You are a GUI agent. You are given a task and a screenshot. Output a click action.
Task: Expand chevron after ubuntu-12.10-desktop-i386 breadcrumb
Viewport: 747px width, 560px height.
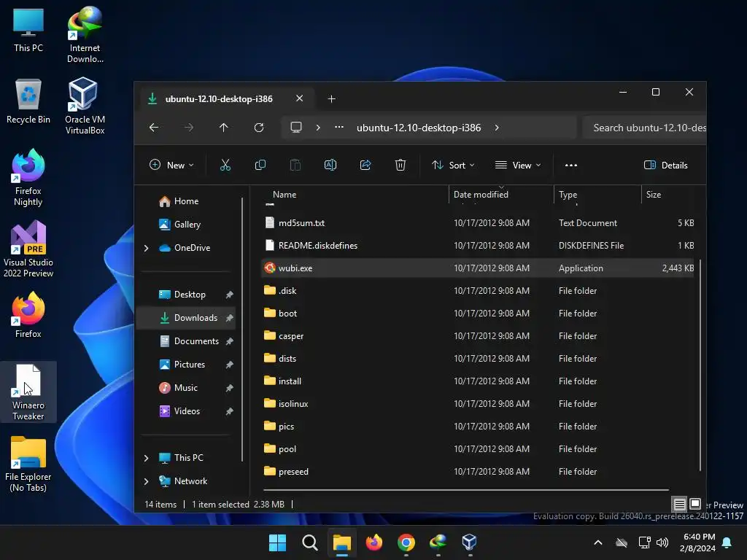[x=496, y=128]
